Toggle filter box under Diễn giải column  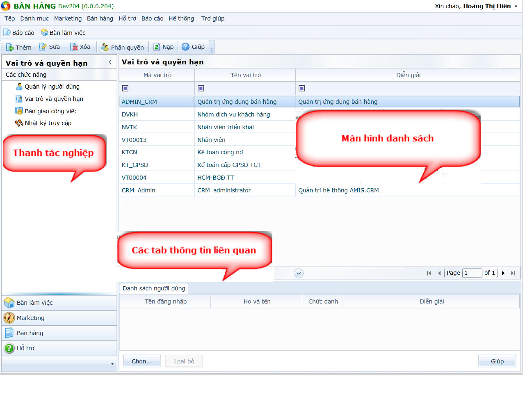tap(302, 88)
